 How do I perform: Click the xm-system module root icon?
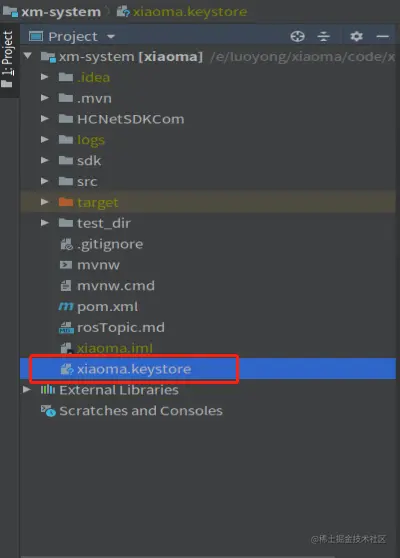[x=48, y=57]
